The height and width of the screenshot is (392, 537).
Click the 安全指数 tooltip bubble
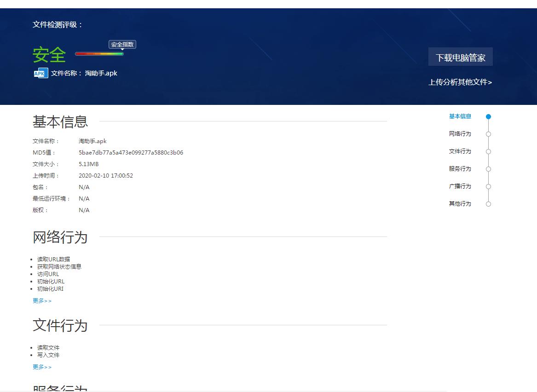(121, 44)
